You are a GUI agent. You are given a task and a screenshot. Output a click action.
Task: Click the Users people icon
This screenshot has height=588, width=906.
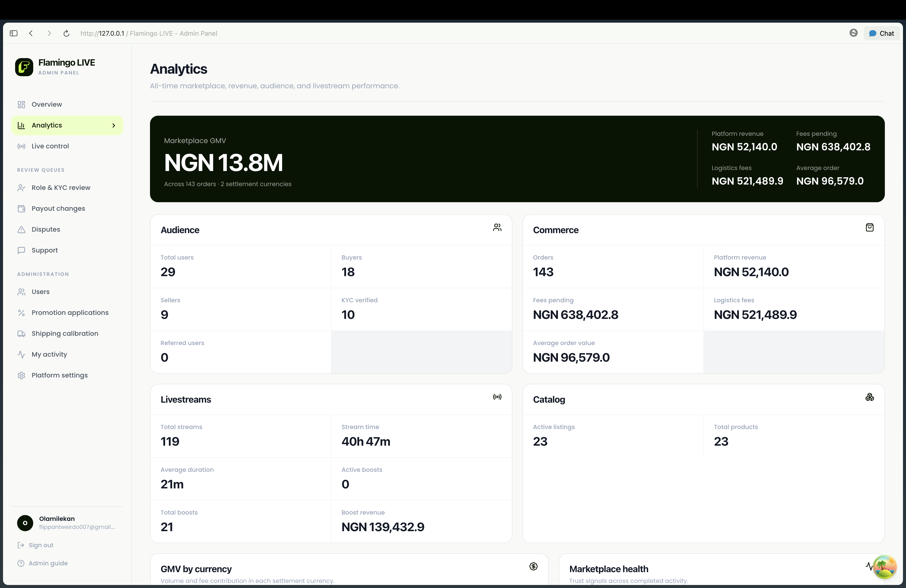pyautogui.click(x=21, y=292)
